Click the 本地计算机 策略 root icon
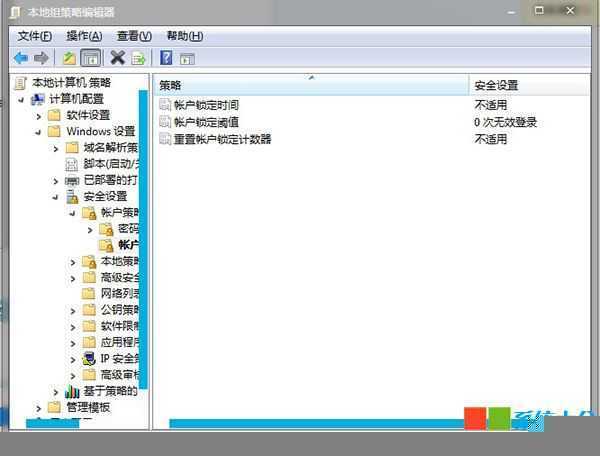600x456 pixels. click(x=20, y=83)
